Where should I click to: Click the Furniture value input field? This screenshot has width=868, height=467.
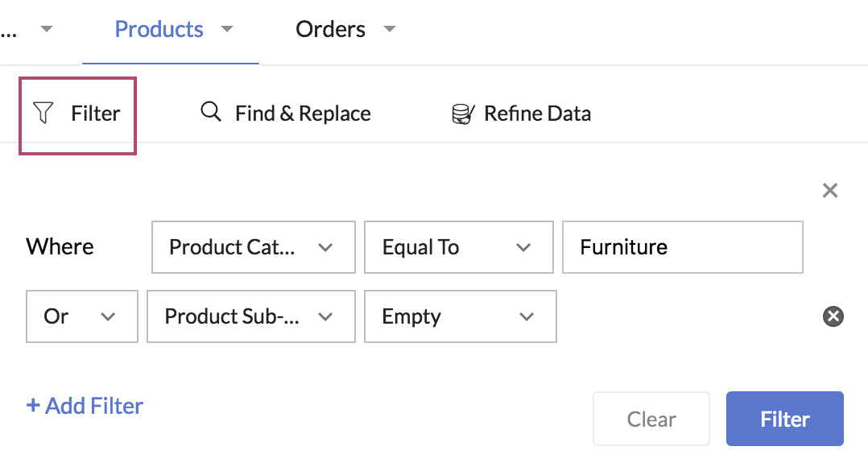682,247
